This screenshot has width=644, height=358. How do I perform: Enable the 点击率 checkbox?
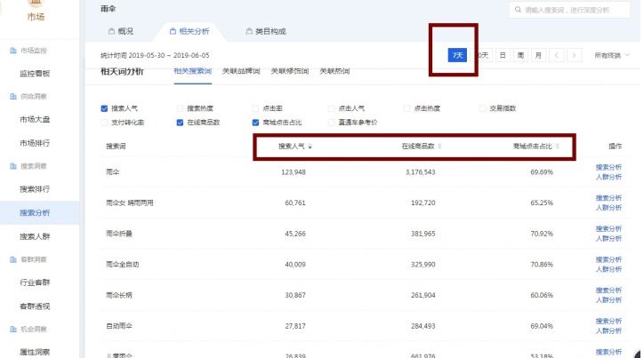(x=255, y=108)
